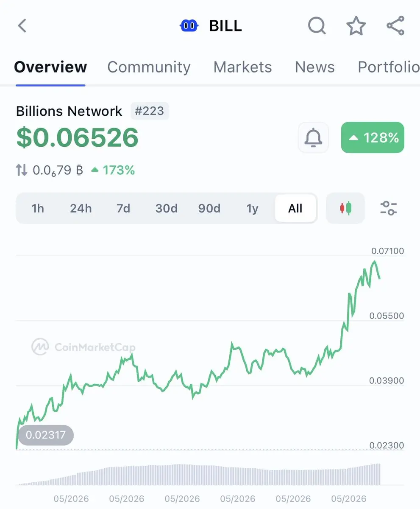Tap the price chart line peak
This screenshot has width=420, height=509.
point(374,262)
